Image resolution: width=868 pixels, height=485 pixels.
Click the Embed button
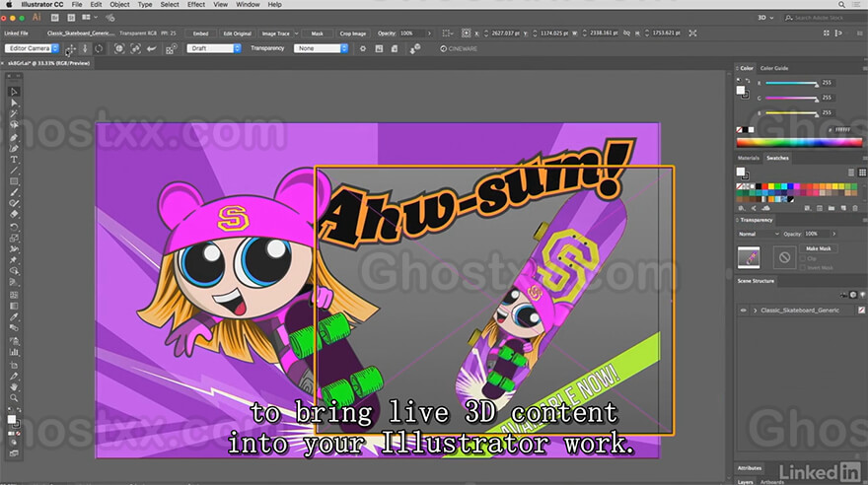(200, 34)
